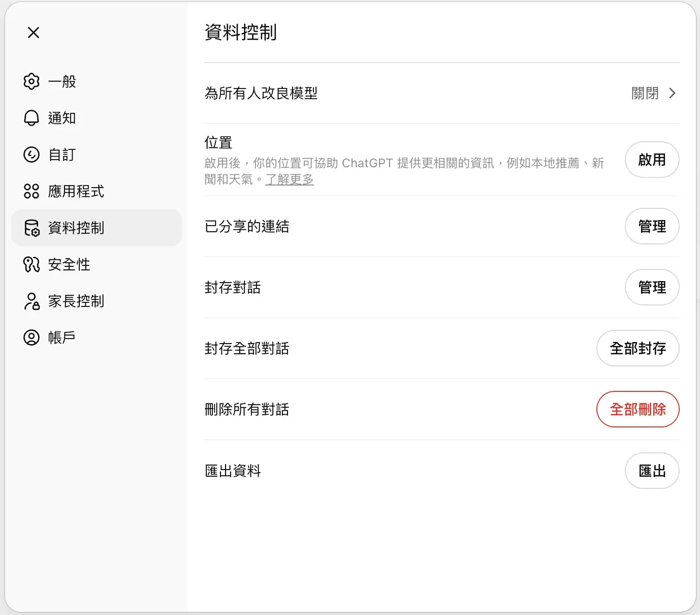
Task: Open 封存對話 management
Action: click(x=652, y=287)
